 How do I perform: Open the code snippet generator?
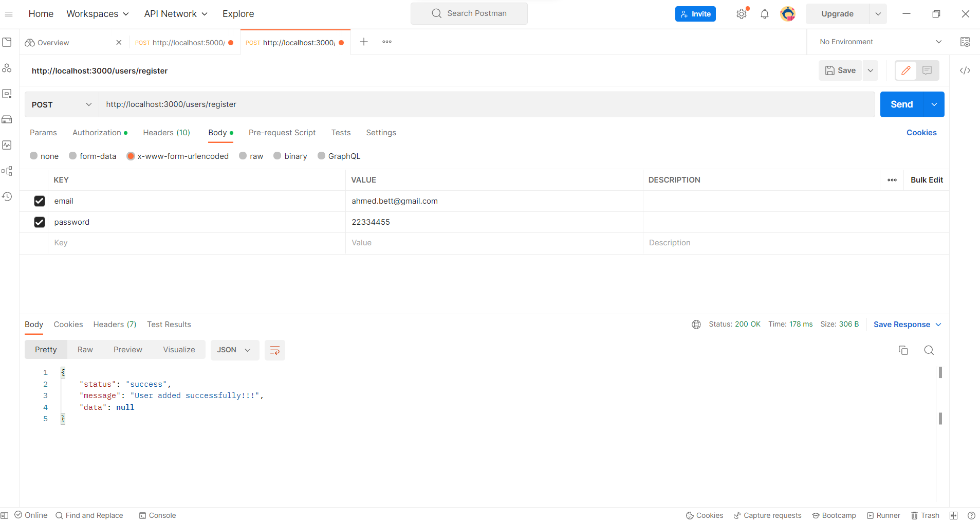pyautogui.click(x=965, y=70)
